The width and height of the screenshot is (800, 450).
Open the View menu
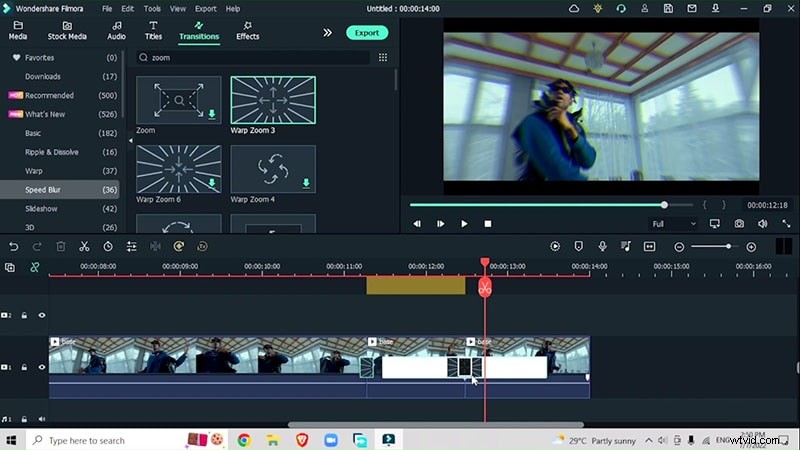point(178,9)
